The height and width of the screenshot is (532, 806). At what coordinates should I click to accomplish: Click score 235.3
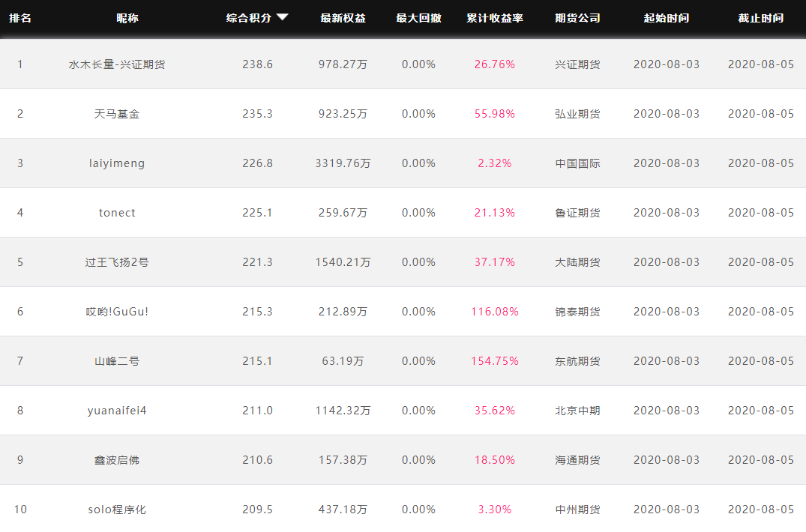257,113
